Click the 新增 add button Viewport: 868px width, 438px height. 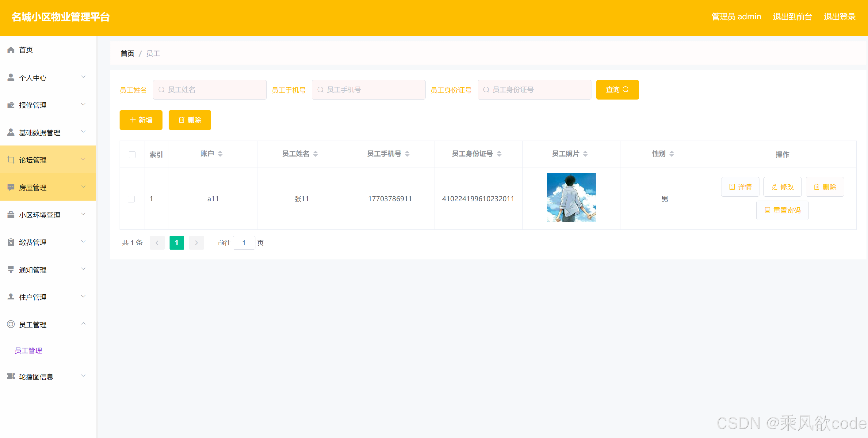coord(141,120)
